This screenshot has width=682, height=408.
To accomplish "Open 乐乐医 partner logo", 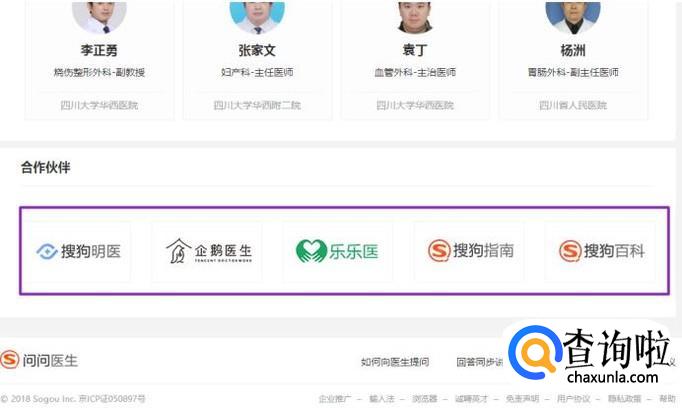I will point(338,251).
